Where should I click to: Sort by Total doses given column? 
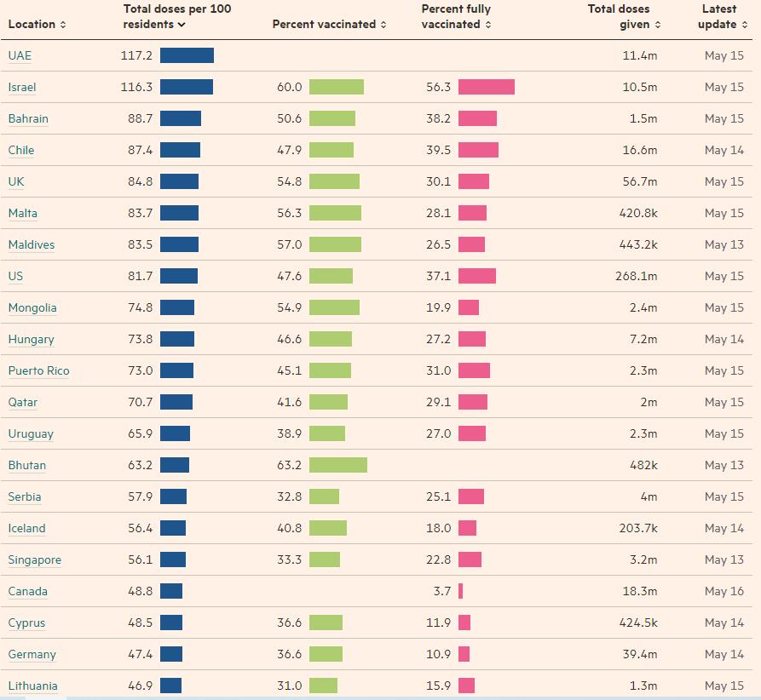click(624, 16)
